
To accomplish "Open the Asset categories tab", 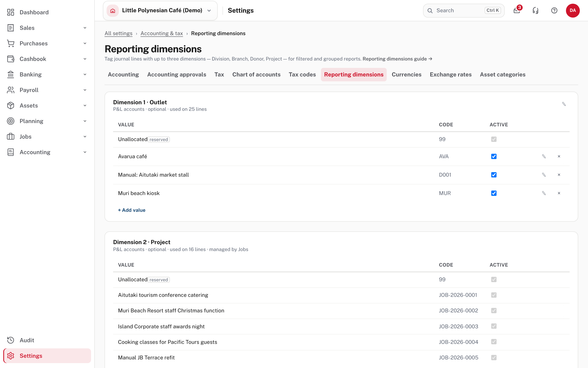I will (x=502, y=74).
